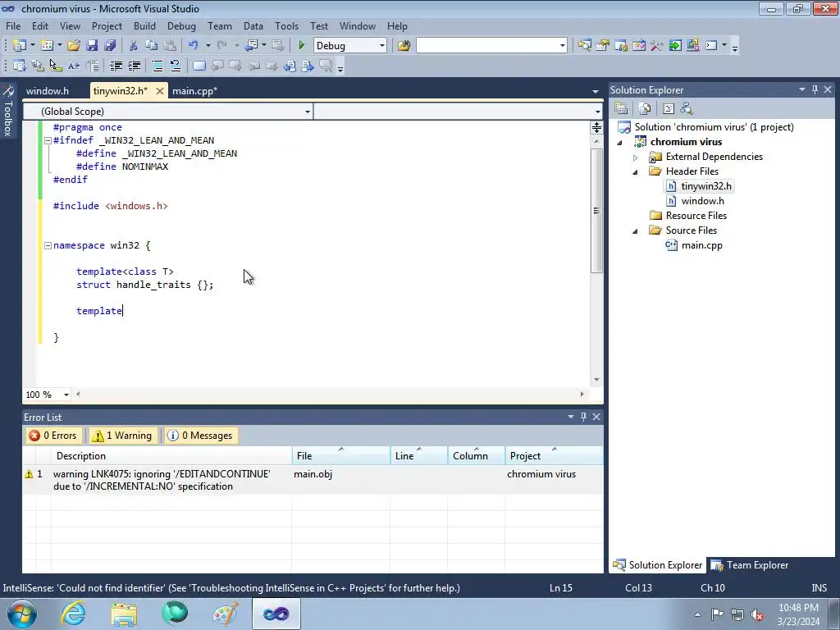Open the Debug menu
This screenshot has width=840, height=630.
[x=181, y=25]
